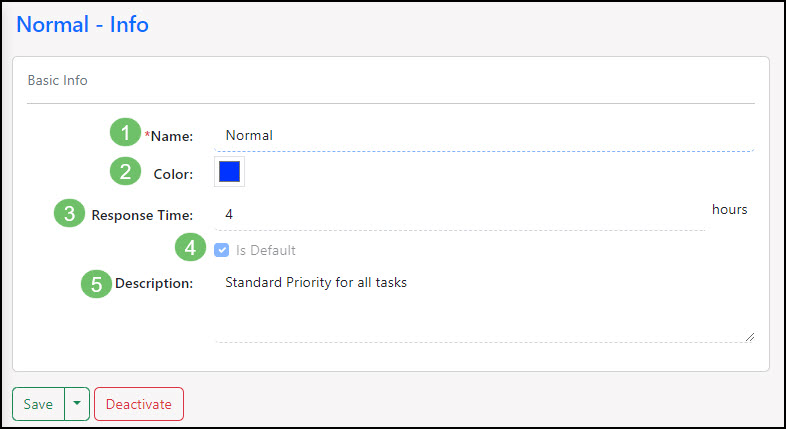This screenshot has height=429, width=786.
Task: Focus the Response Time input field
Action: (x=460, y=214)
